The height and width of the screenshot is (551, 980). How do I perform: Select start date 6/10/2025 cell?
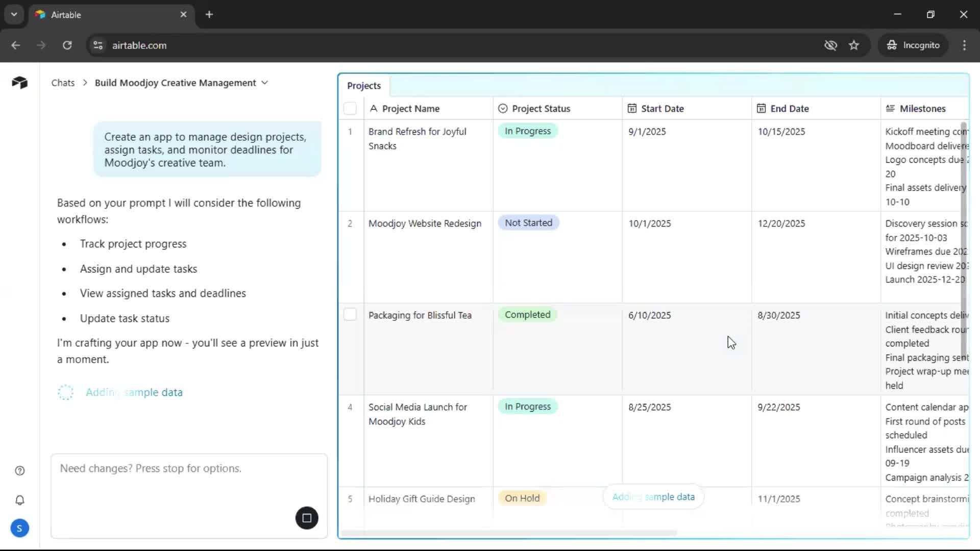coord(687,349)
